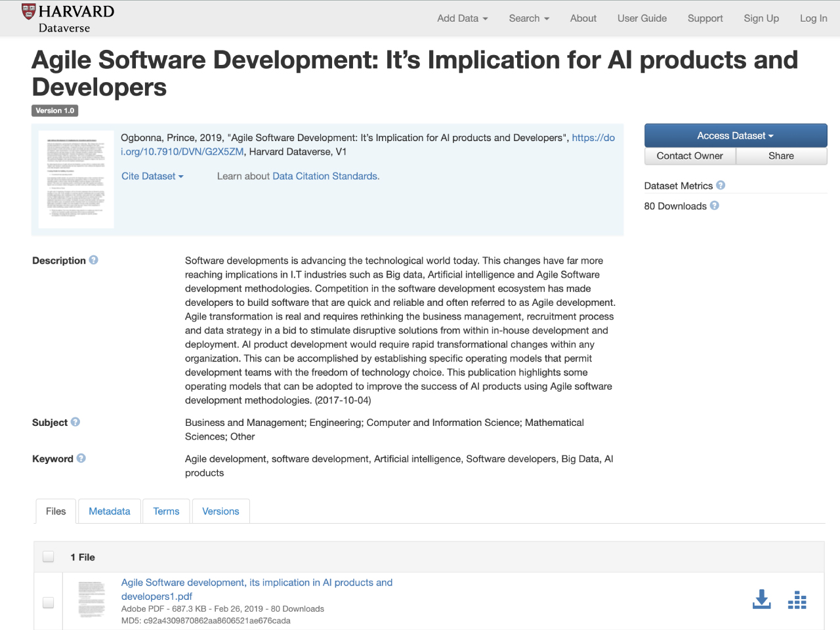Click the dataset preview thumbnail in citation box
Screen dimensions: 840x630
76,180
